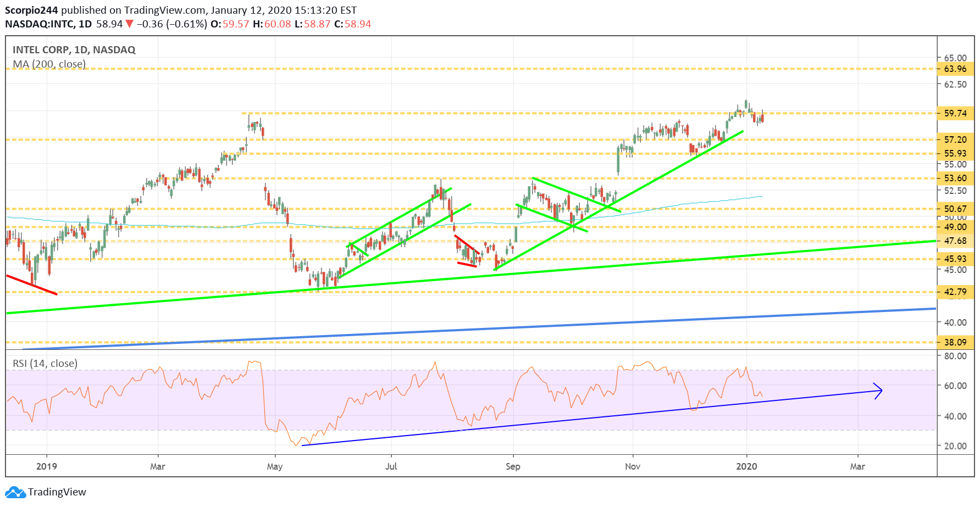
Task: Click the 62.50 price axis tick
Action: [955, 85]
